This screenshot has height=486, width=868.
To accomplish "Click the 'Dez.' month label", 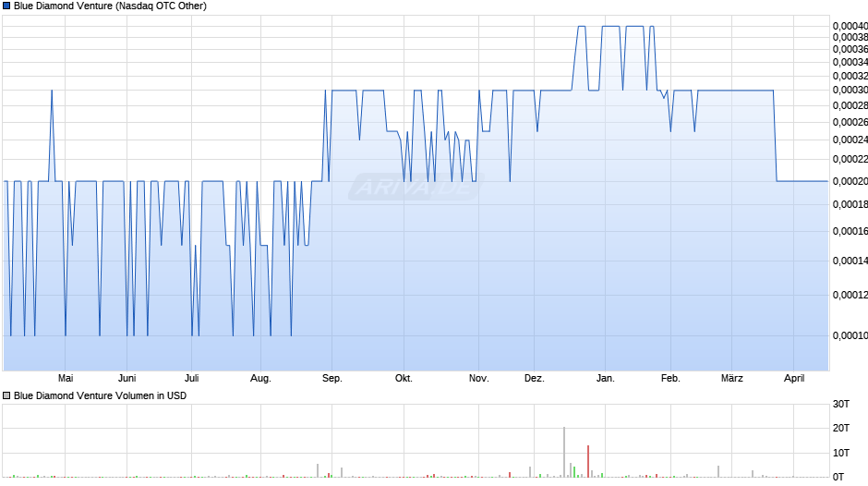I will [x=535, y=378].
